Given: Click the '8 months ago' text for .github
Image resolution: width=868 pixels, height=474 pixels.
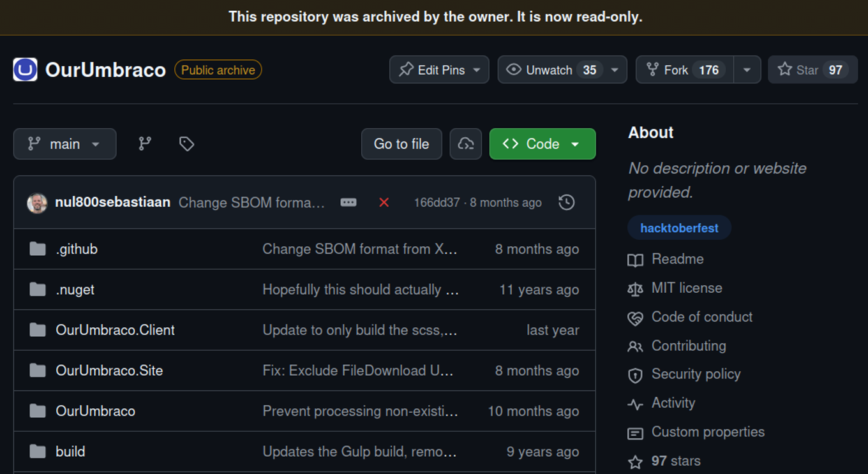Looking at the screenshot, I should (x=537, y=249).
